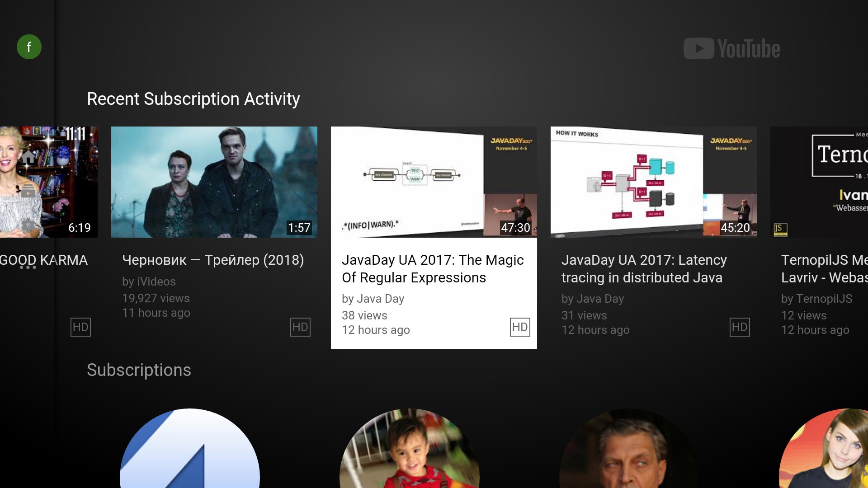Select the "Recent Subscription Activity" heading
The width and height of the screenshot is (868, 488).
[x=193, y=99]
